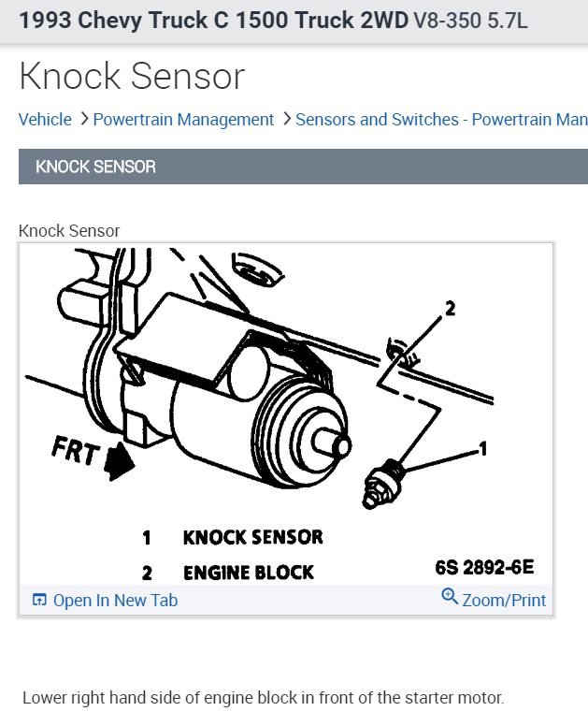This screenshot has width=588, height=726.
Task: Click the large Knock Sensor page heading
Action: 132,77
